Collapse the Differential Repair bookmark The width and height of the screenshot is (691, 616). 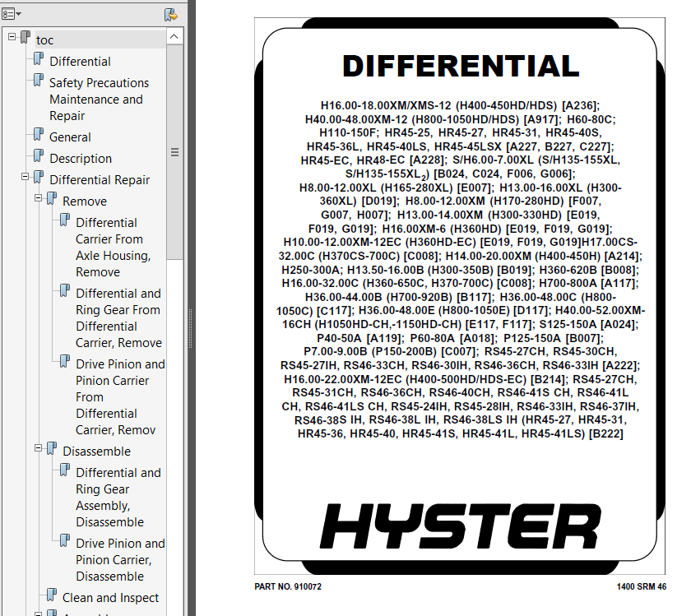point(26,177)
